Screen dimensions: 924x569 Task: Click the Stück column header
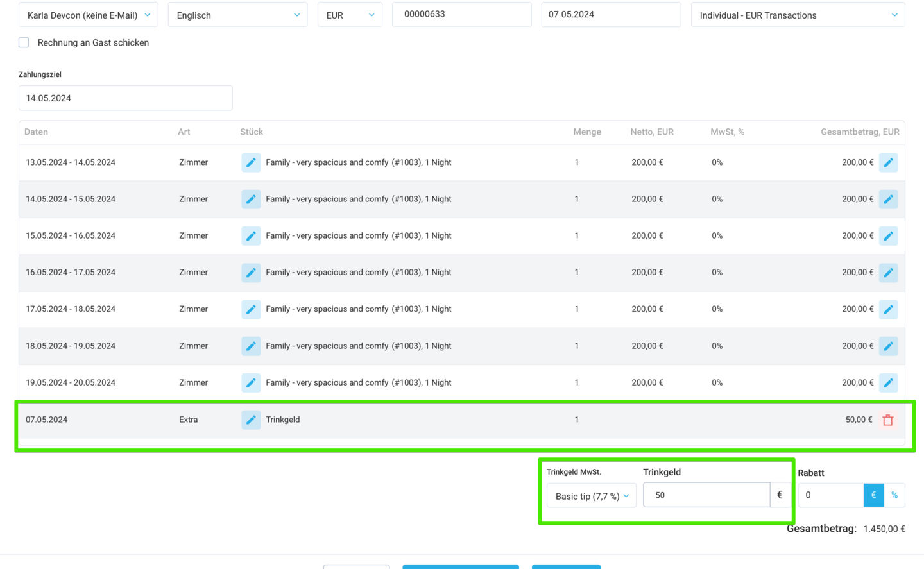point(252,132)
